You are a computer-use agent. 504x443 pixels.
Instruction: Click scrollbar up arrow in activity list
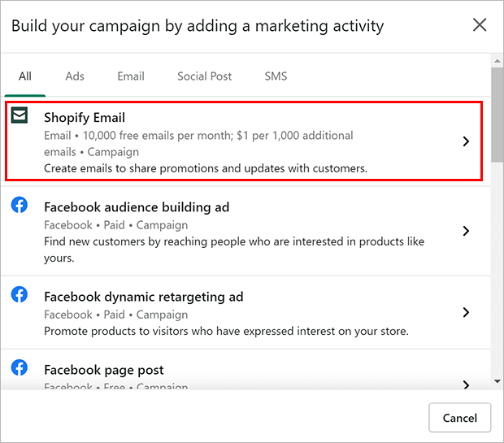point(497,61)
